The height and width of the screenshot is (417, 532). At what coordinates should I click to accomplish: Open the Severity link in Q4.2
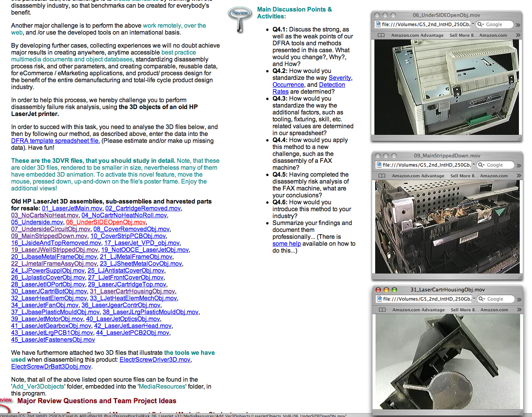340,78
